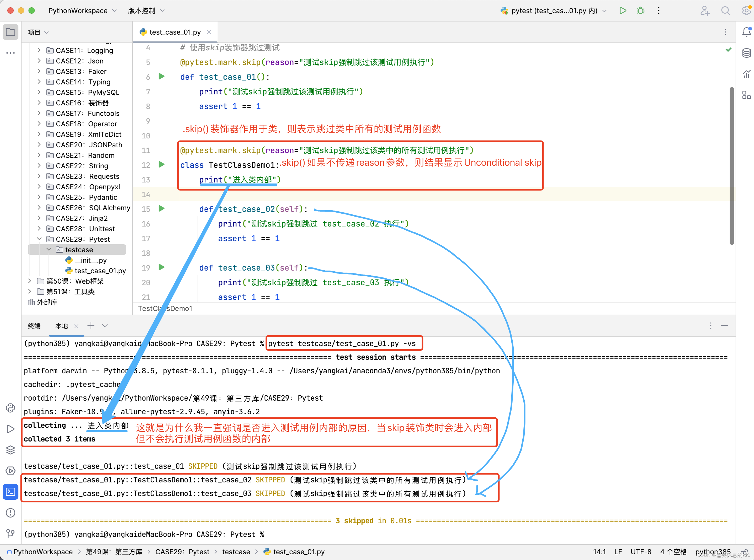Open editor tab options vertical dots

(725, 32)
